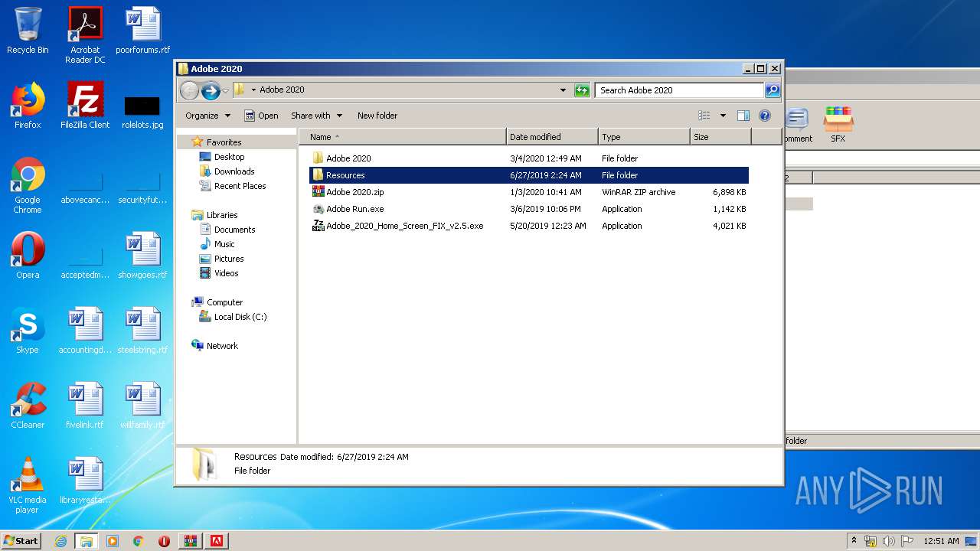The height and width of the screenshot is (551, 980).
Task: Open Explorer Help button
Action: 764,116
